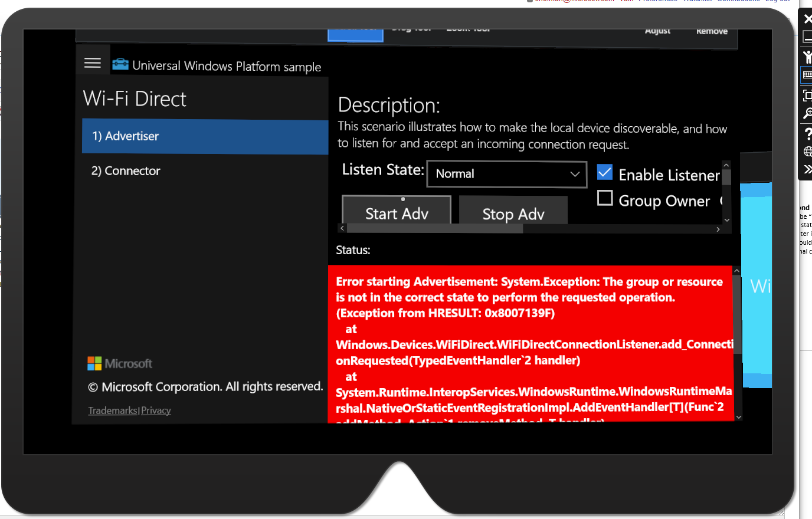Check the Group Owner checkbox
The height and width of the screenshot is (519, 812).
point(605,198)
